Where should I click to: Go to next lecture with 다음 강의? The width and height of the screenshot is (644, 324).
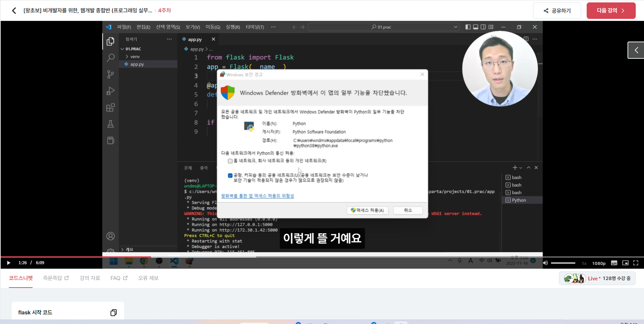(611, 11)
